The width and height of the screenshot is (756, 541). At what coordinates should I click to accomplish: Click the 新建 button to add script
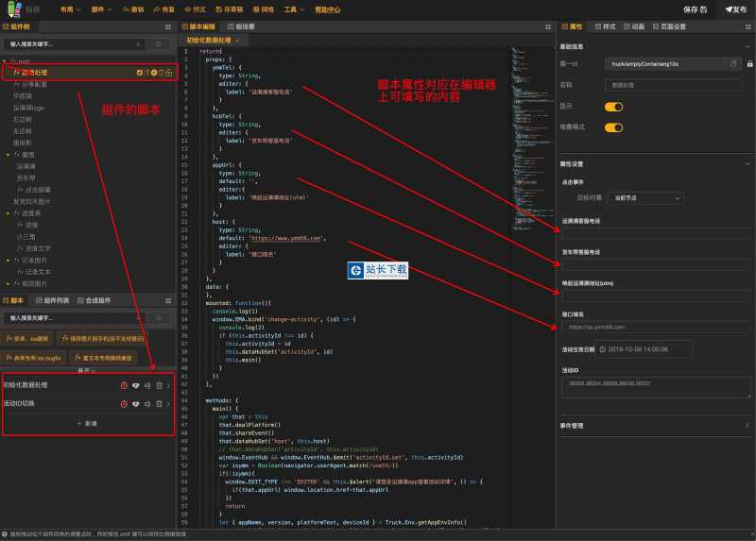pos(87,423)
